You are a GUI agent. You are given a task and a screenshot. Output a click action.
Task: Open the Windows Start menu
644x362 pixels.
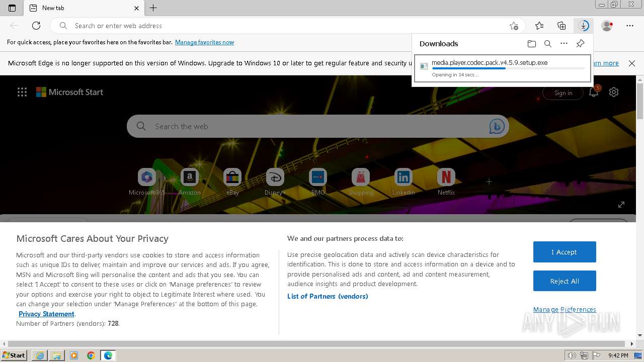pos(14,355)
